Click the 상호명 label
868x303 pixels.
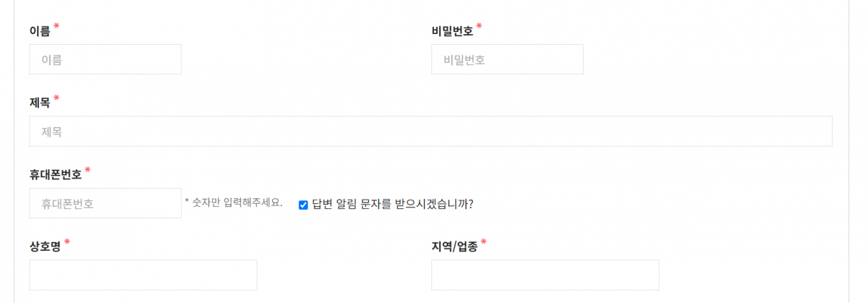click(45, 247)
